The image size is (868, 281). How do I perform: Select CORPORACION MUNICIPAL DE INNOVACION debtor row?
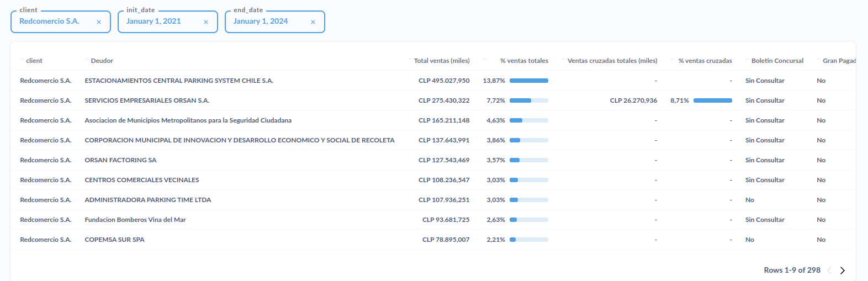pos(240,140)
